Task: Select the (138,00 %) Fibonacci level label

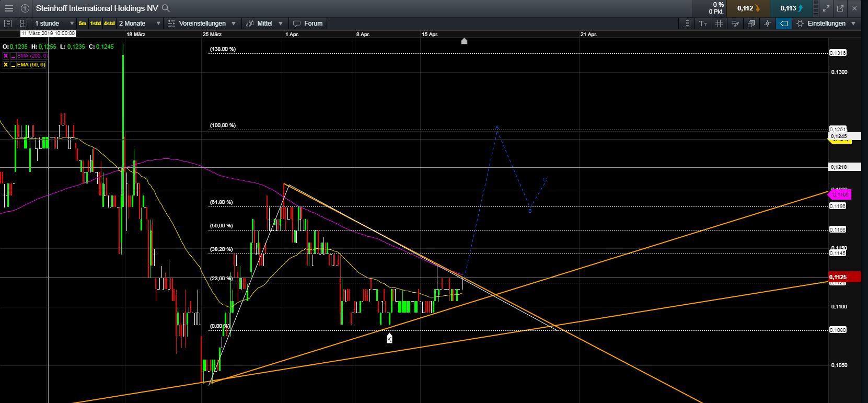Action: click(223, 49)
